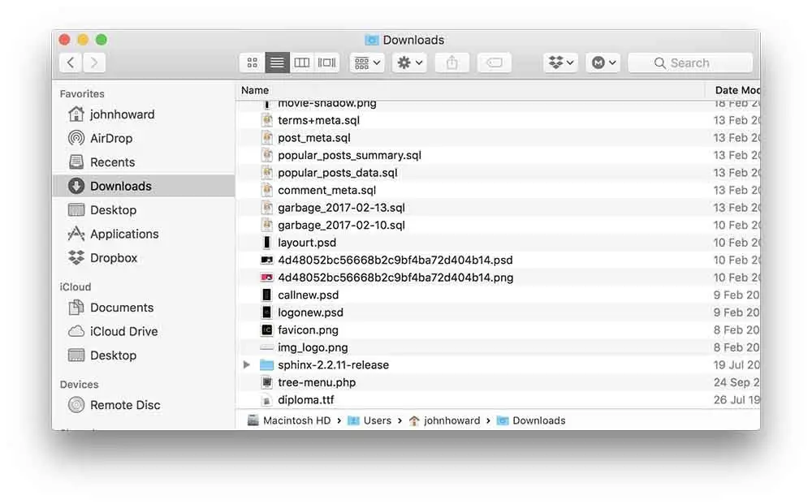Select terms+meta.sql file
Image resolution: width=812 pixels, height=504 pixels.
tap(499, 120)
